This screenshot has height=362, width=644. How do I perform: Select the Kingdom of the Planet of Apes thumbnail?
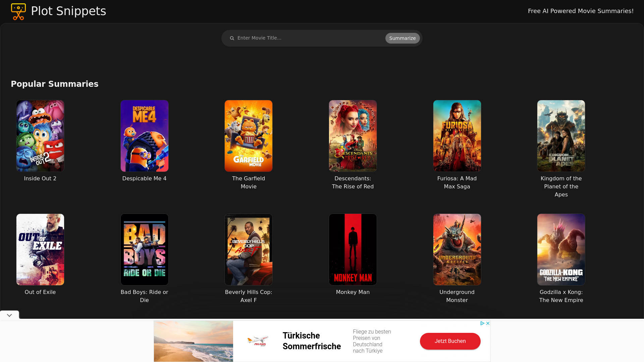click(x=561, y=136)
